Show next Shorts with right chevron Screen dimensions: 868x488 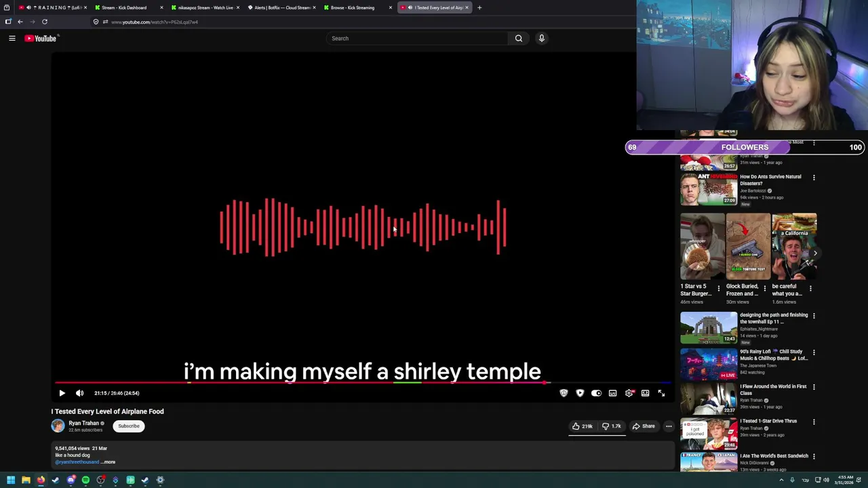[x=815, y=253]
